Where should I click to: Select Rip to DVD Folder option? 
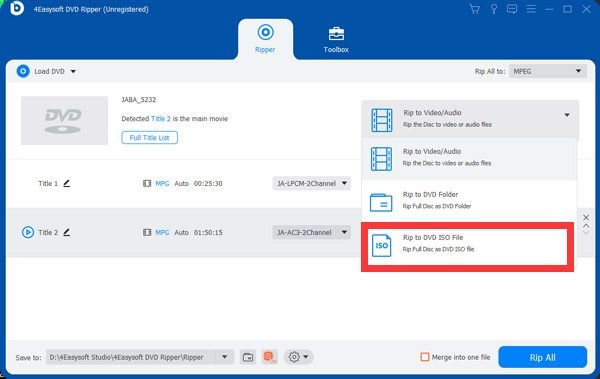(x=469, y=202)
